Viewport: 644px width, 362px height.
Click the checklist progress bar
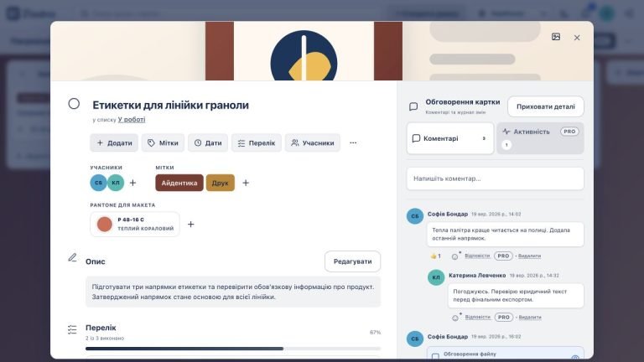point(233,349)
